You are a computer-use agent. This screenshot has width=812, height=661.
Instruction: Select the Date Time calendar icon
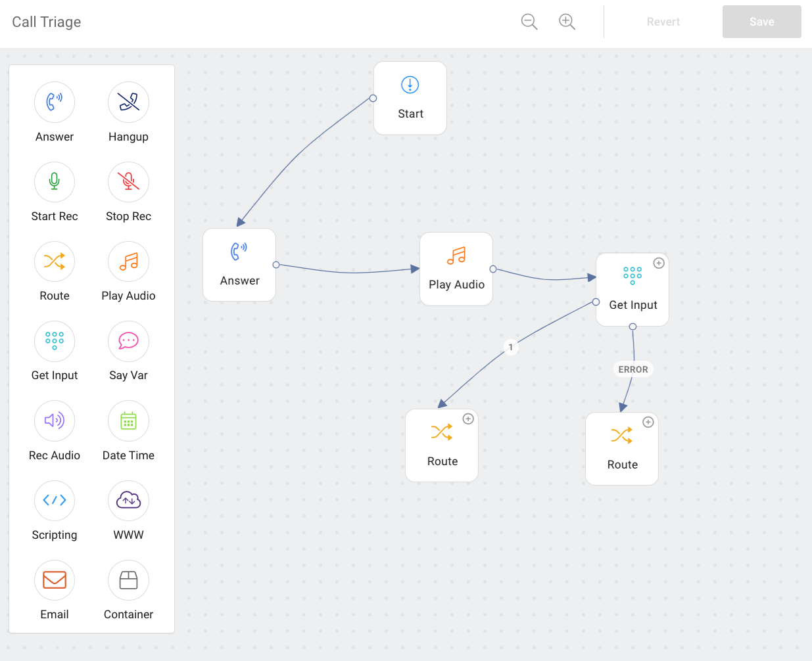click(128, 421)
